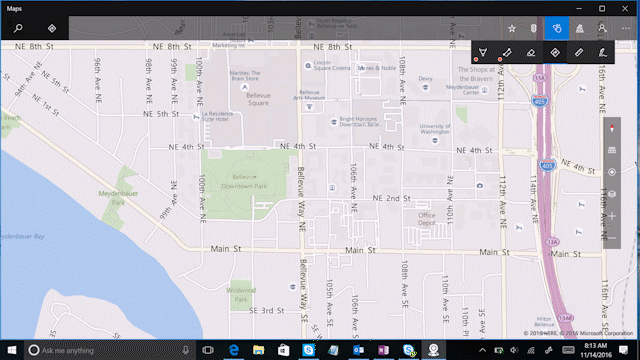Open Skype for Business taskbar icon
The height and width of the screenshot is (360, 640).
[409, 350]
